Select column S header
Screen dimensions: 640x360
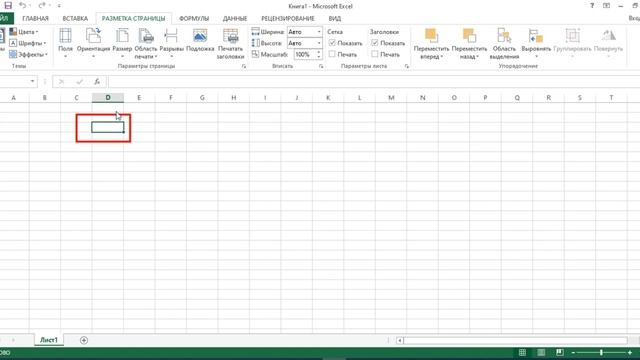click(580, 98)
